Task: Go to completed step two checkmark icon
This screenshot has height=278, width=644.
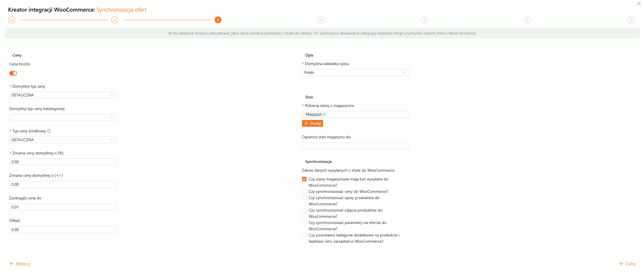Action: pyautogui.click(x=115, y=20)
